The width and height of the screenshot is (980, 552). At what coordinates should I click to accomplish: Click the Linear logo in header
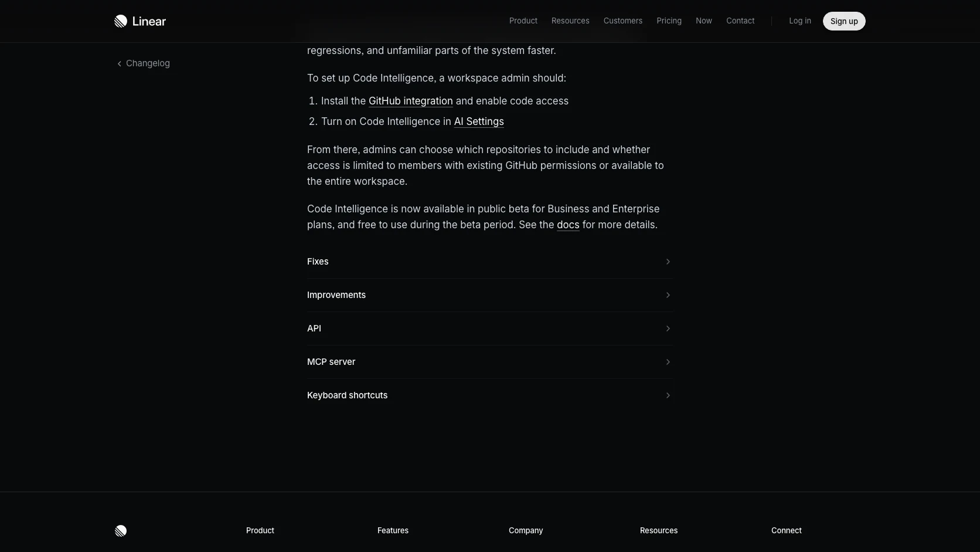point(140,21)
